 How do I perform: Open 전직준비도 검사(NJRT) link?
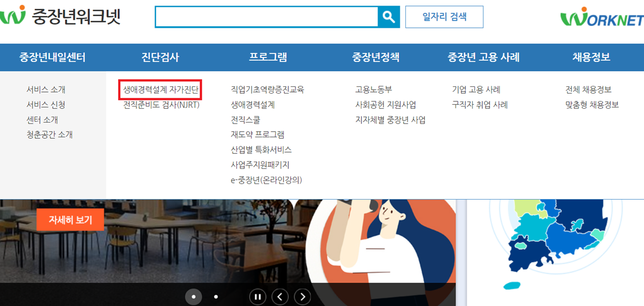tap(161, 105)
